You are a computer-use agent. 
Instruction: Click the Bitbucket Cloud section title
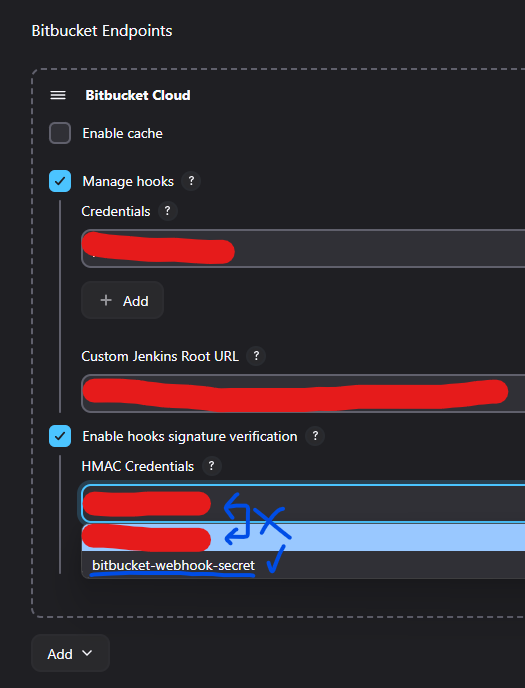[x=138, y=95]
